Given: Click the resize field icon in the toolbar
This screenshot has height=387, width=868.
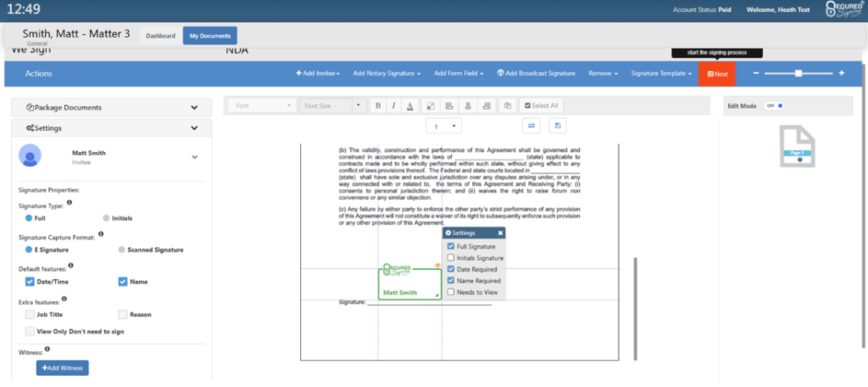Looking at the screenshot, I should click(x=430, y=105).
